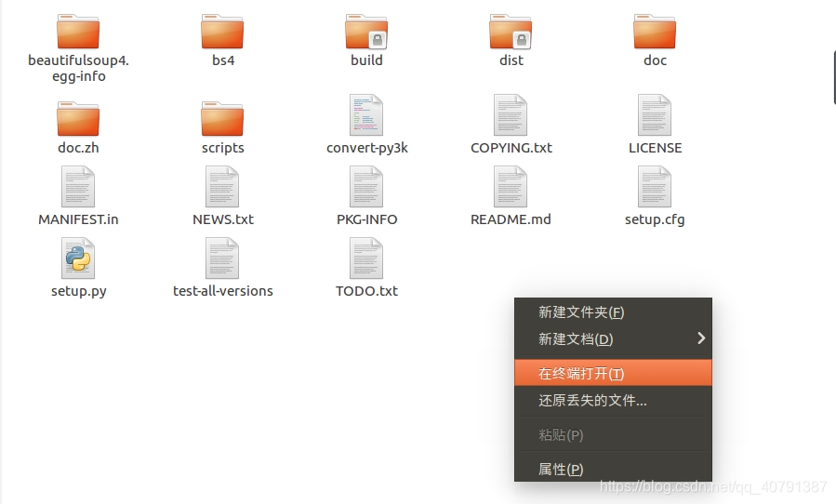Click the TODO.txt name label
This screenshot has height=504, width=836.
(366, 291)
